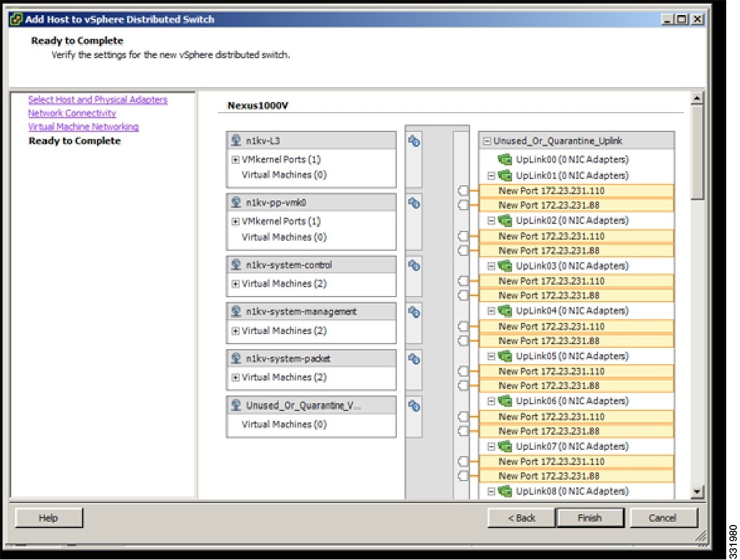Click the UpLink07 green adapter icon
740x560 pixels.
(x=505, y=446)
